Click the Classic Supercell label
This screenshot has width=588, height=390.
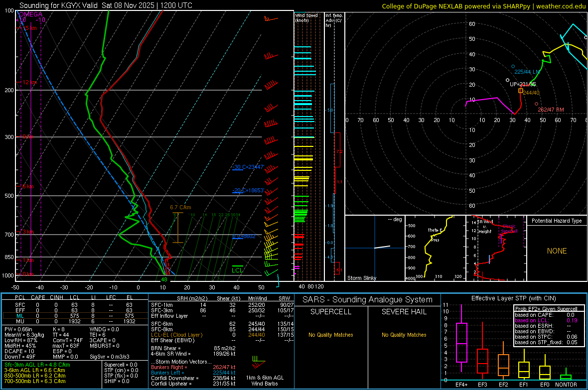tap(509, 229)
